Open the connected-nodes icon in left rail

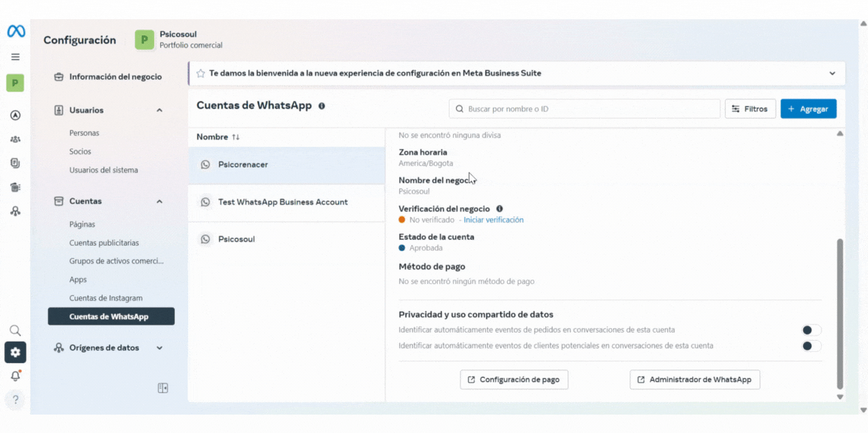(x=15, y=211)
